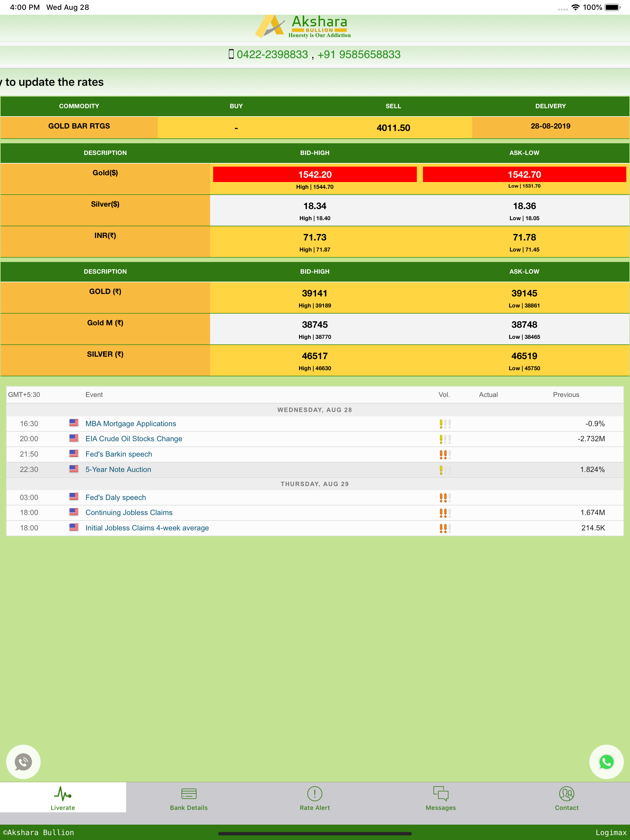Screen dimensions: 630x840
Task: Tap GOLD (₹) ask value 39145
Action: tap(524, 293)
